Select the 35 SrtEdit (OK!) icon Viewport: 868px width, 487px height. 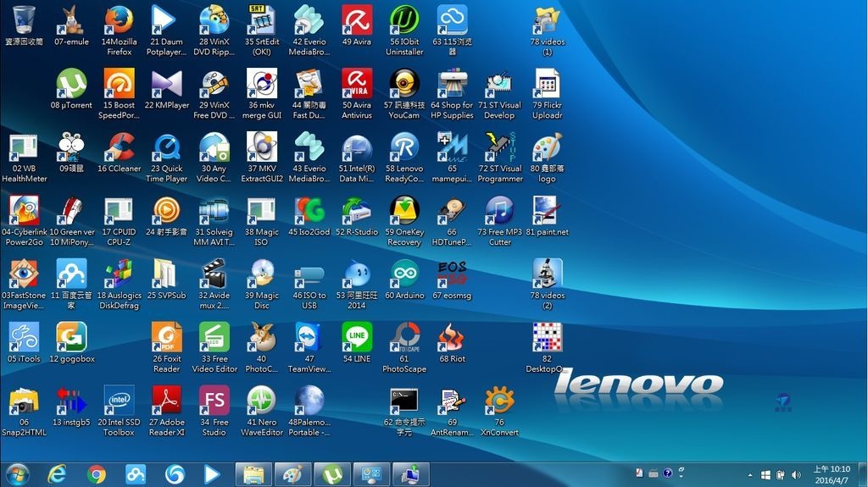point(262,20)
